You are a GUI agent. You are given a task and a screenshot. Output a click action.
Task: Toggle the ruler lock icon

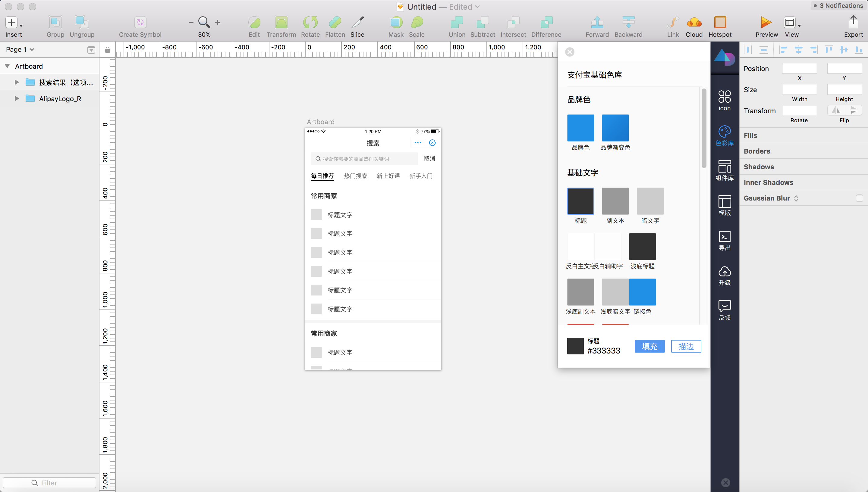click(107, 50)
